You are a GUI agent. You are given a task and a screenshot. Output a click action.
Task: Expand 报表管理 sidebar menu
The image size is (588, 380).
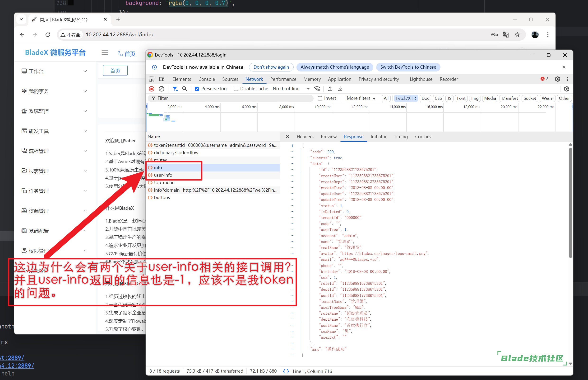pyautogui.click(x=54, y=171)
